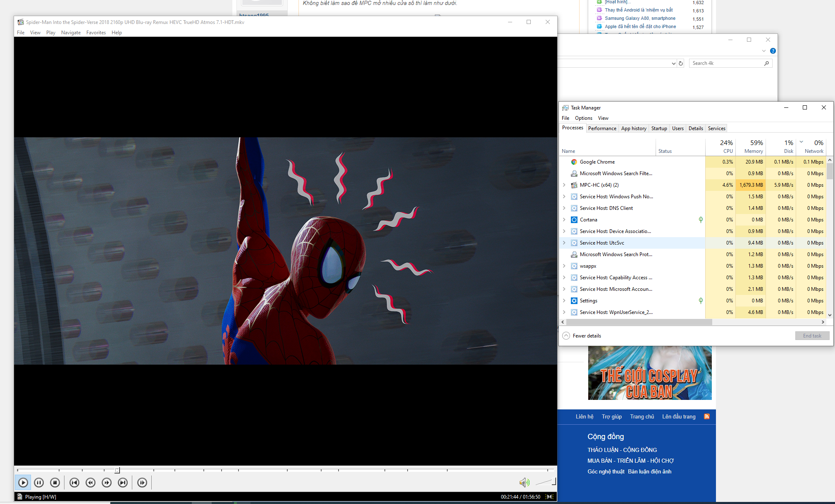Screen dimensions: 835x504
Task: Click the End task button
Action: pyautogui.click(x=812, y=336)
